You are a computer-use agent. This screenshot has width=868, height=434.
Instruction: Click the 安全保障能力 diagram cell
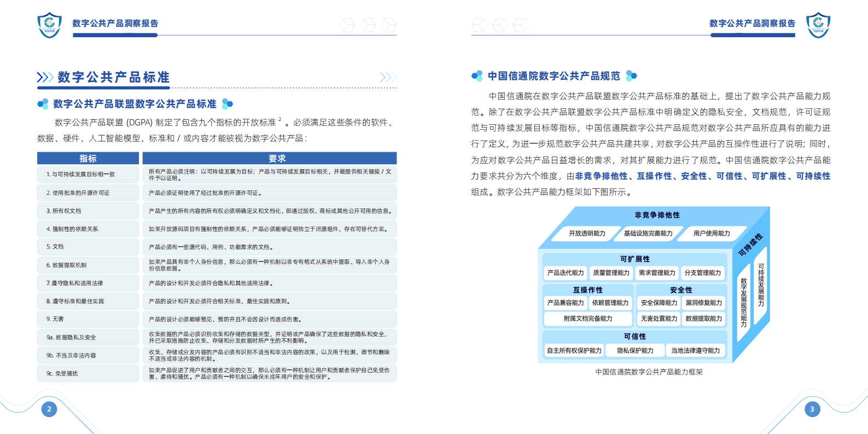click(x=659, y=303)
